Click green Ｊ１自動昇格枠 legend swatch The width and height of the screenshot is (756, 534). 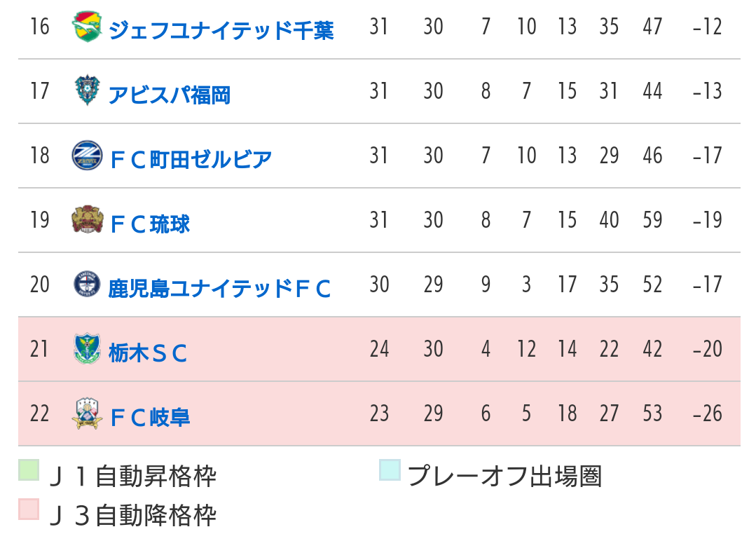point(29,470)
